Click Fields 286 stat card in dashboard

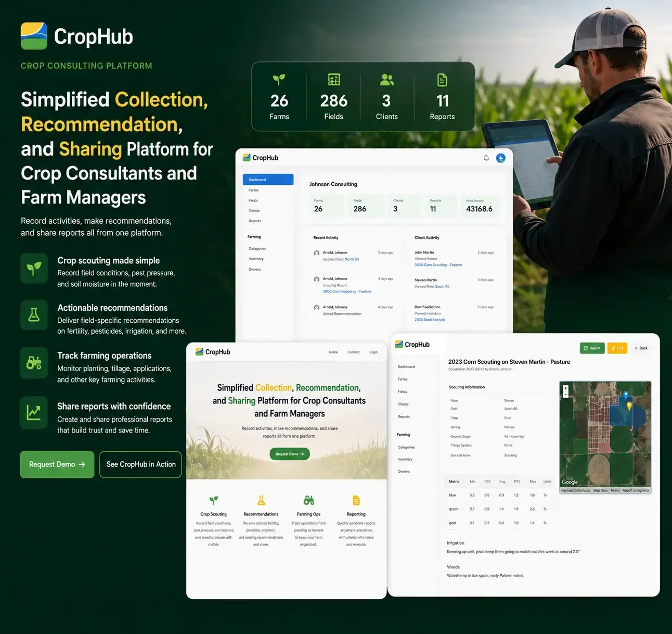[x=367, y=206]
